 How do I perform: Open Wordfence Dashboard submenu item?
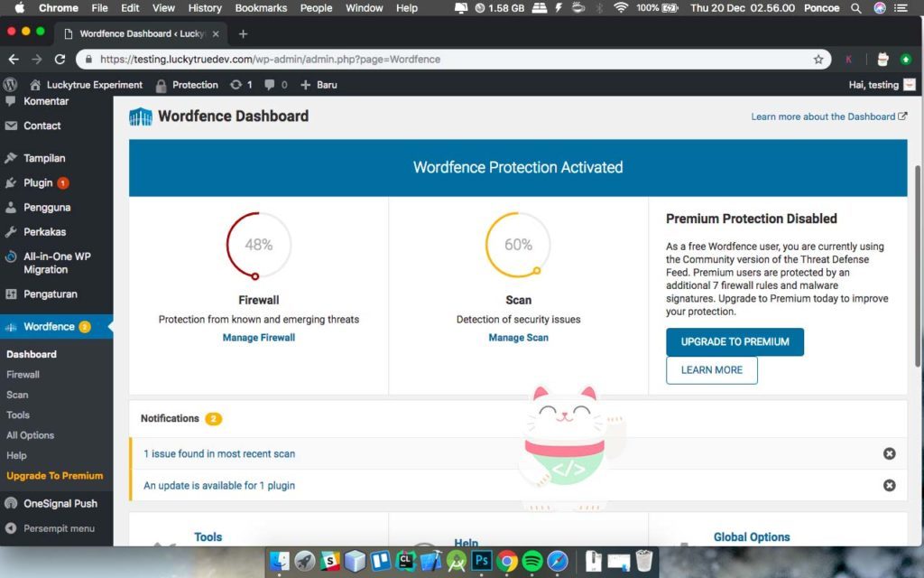(32, 354)
